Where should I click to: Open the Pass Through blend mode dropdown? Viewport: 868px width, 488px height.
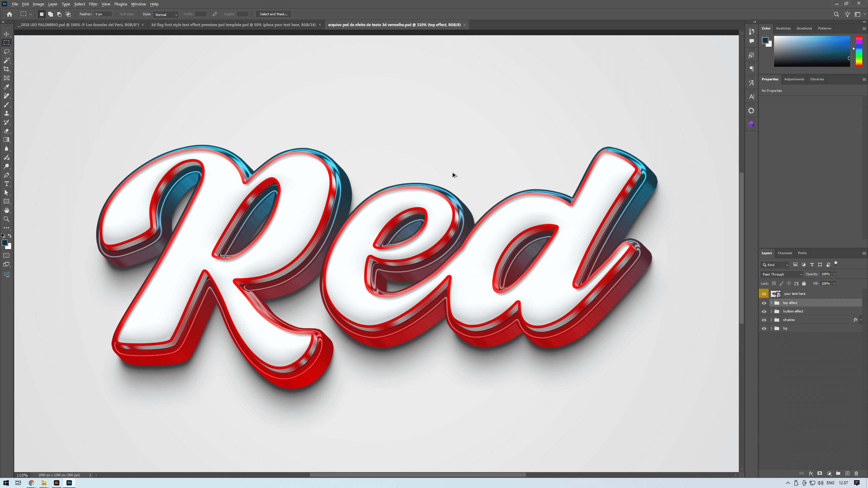(781, 274)
